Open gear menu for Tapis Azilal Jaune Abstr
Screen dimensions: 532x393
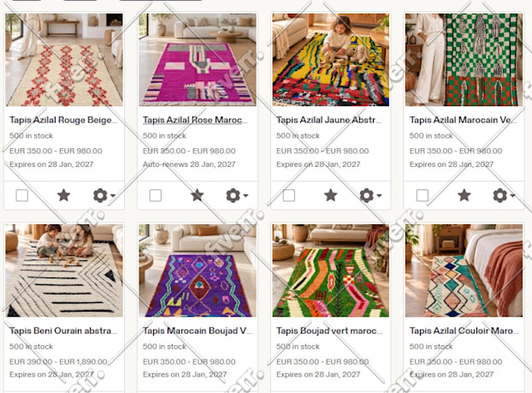pyautogui.click(x=367, y=196)
